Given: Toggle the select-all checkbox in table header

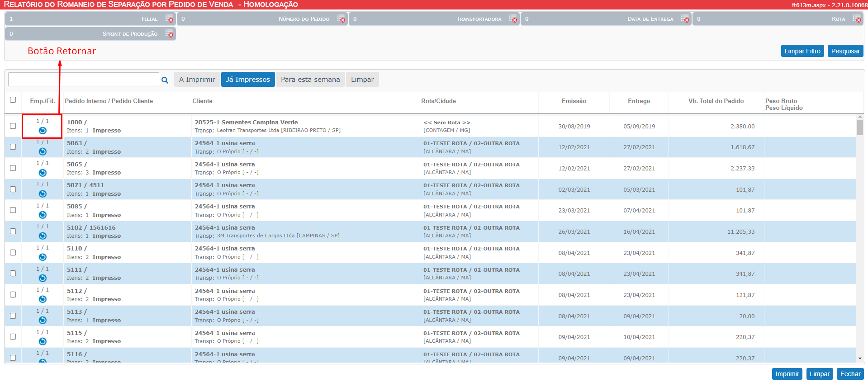Looking at the screenshot, I should pos(13,99).
